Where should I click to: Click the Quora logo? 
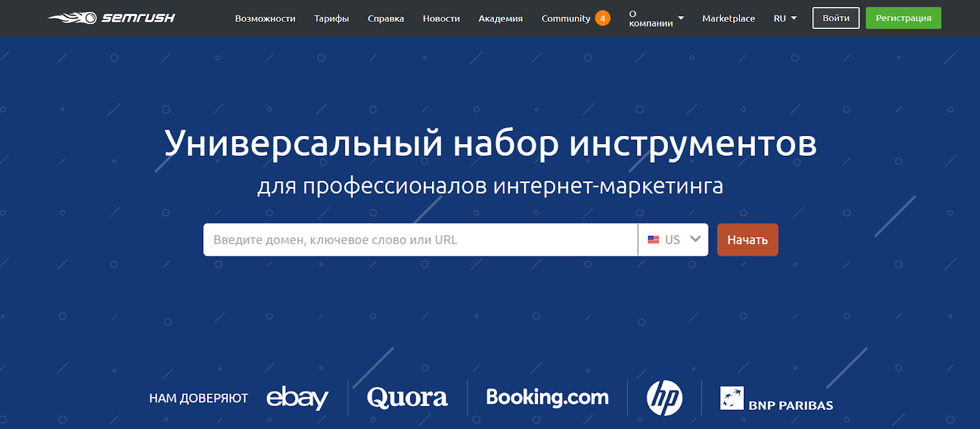tap(407, 397)
